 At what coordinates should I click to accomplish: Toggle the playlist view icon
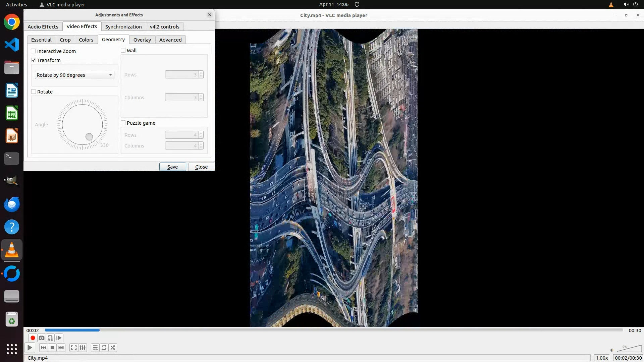[x=95, y=348]
